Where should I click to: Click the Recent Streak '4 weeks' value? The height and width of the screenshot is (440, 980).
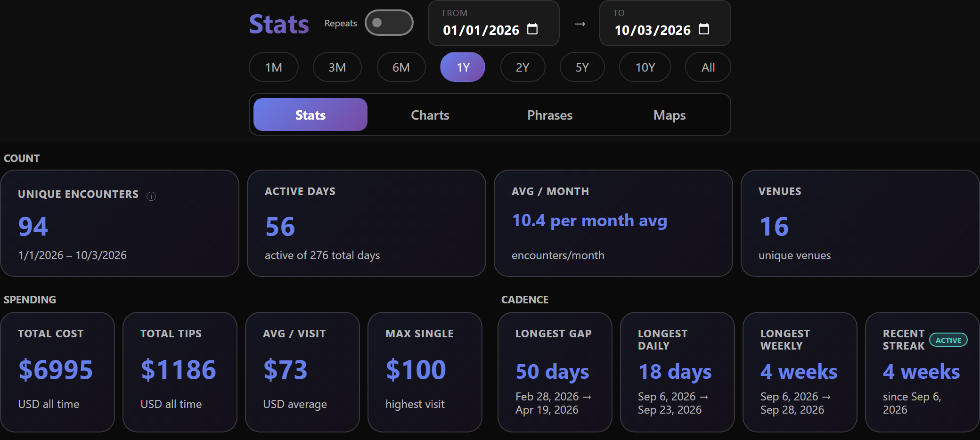tap(922, 372)
